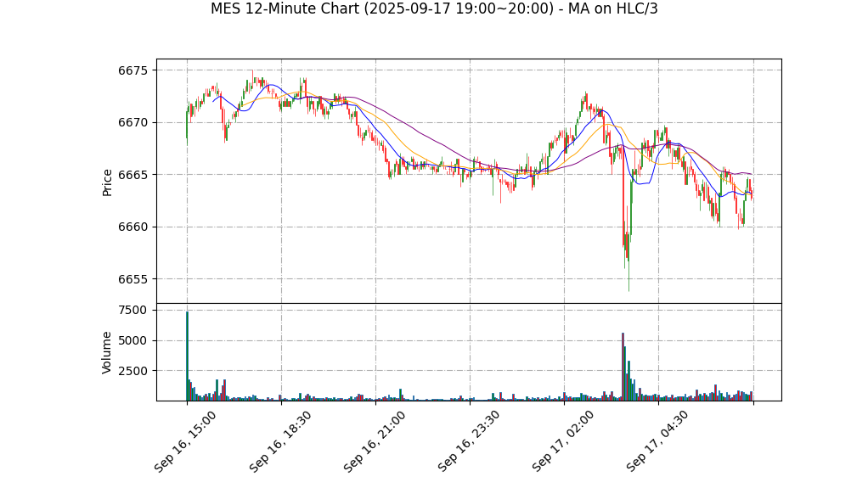Click the tallest volume bar at 15:00
The height and width of the screenshot is (488, 868).
coord(187,356)
